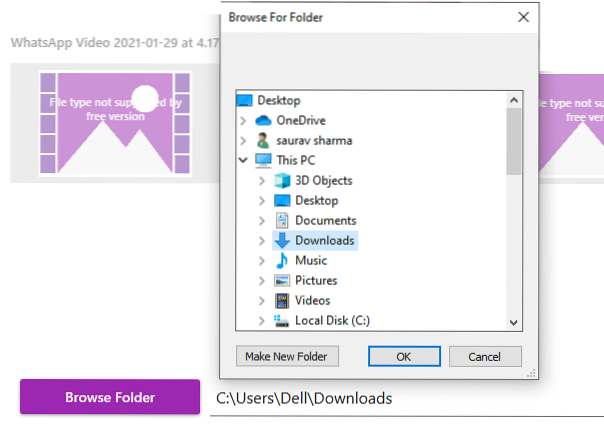The width and height of the screenshot is (604, 430).
Task: Select the top-level Desktop item
Action: (278, 100)
